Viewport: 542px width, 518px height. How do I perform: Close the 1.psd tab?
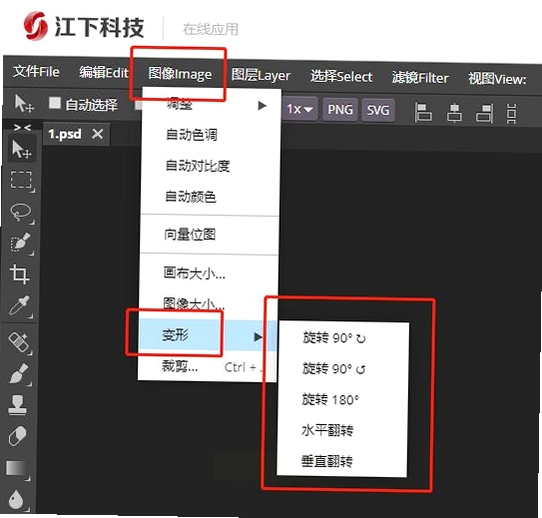click(98, 134)
